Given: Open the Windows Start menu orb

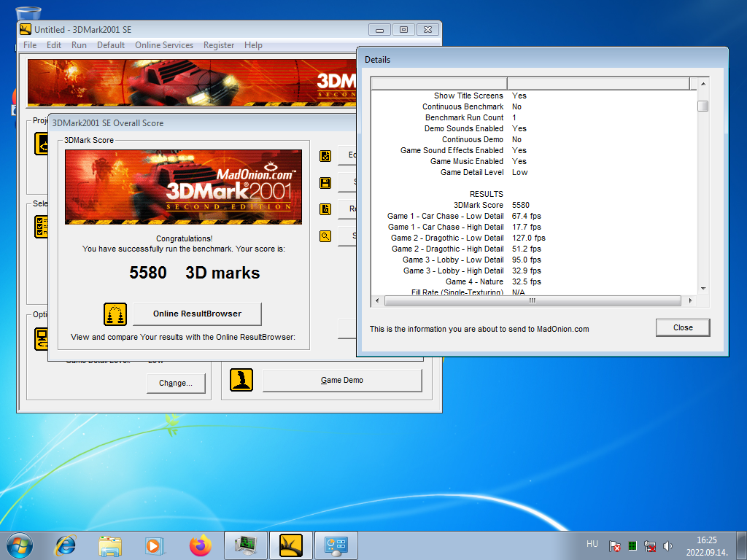Looking at the screenshot, I should (x=20, y=545).
